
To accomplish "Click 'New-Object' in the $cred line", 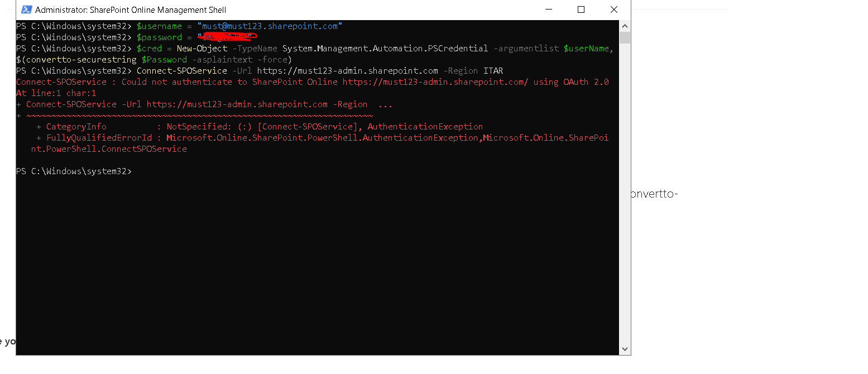I will [x=202, y=49].
